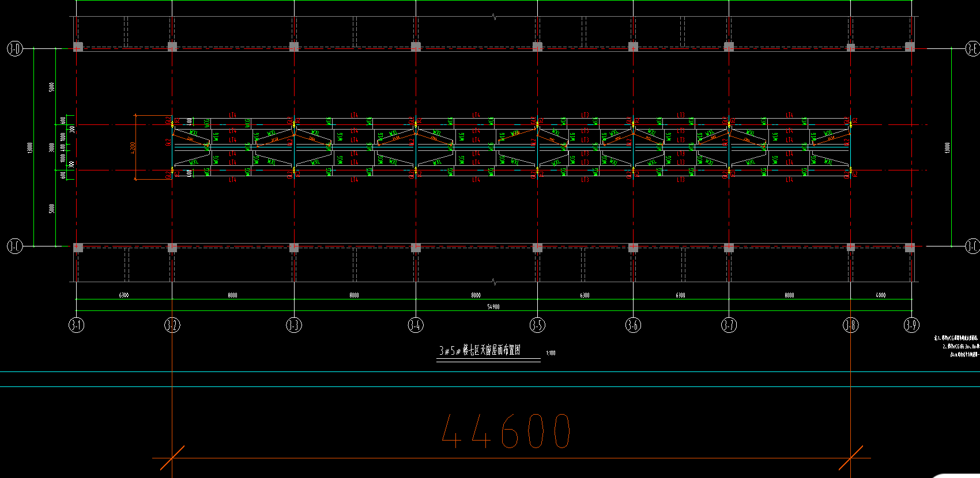Viewport: 980px width, 478px height.
Task: Select axis bubble 3-9
Action: [x=911, y=325]
